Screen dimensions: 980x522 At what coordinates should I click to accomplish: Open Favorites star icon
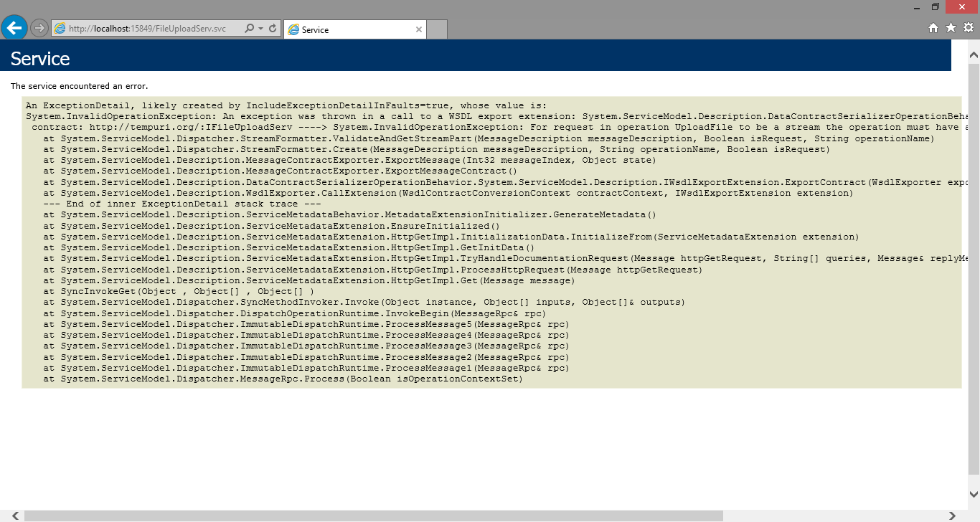[x=951, y=28]
